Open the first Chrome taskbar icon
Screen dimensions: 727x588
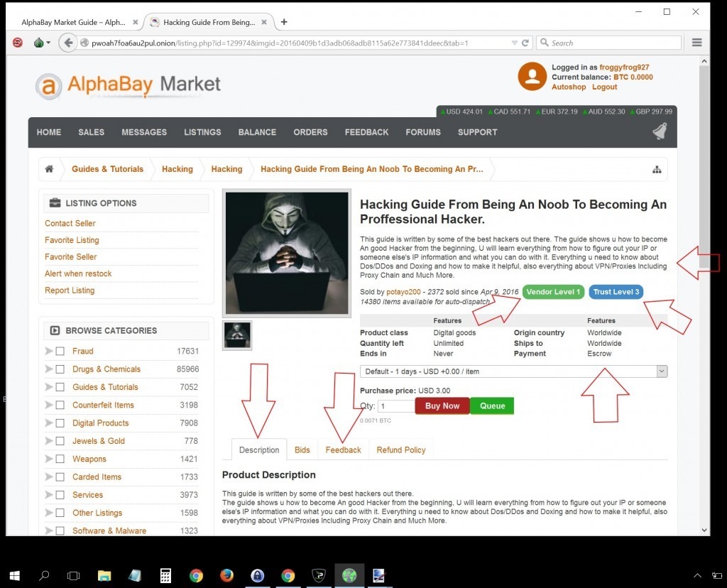tap(196, 576)
